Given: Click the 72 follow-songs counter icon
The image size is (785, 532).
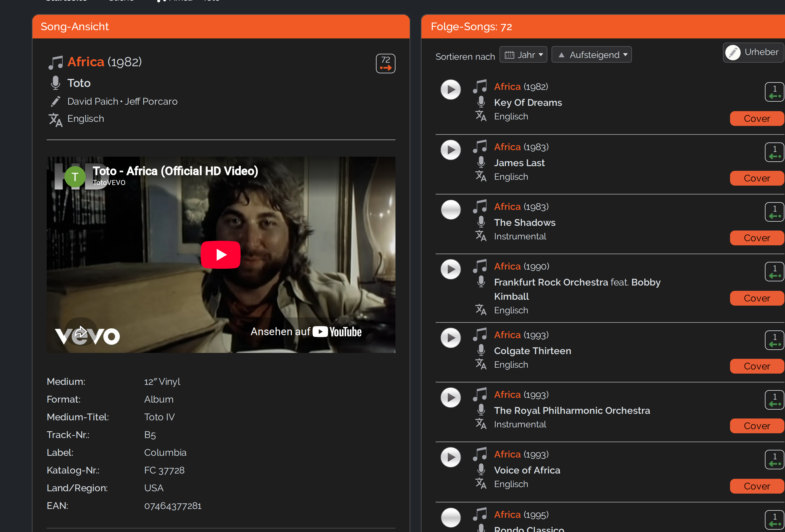Looking at the screenshot, I should (x=385, y=64).
